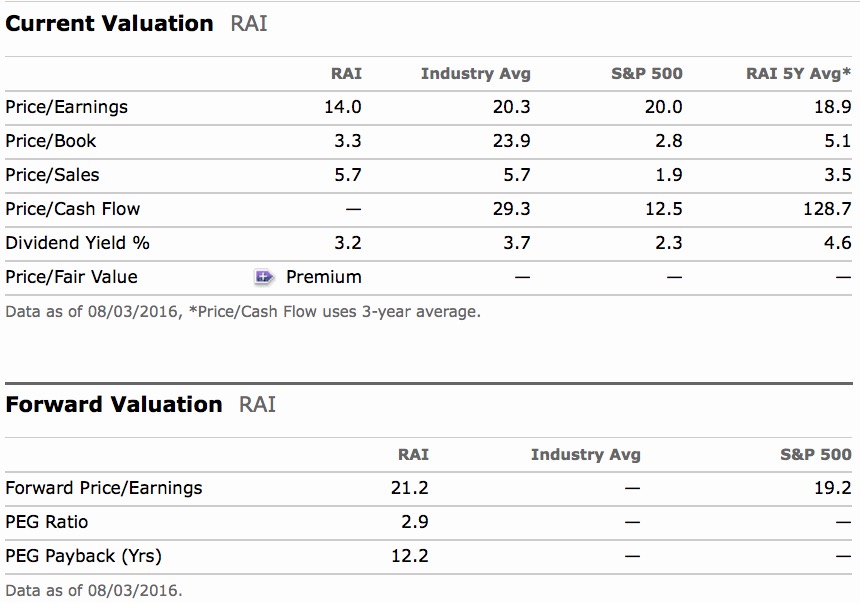Screen dimensions: 860x603
Task: Click the Premium label in Price/Fair Value row
Action: click(x=323, y=277)
